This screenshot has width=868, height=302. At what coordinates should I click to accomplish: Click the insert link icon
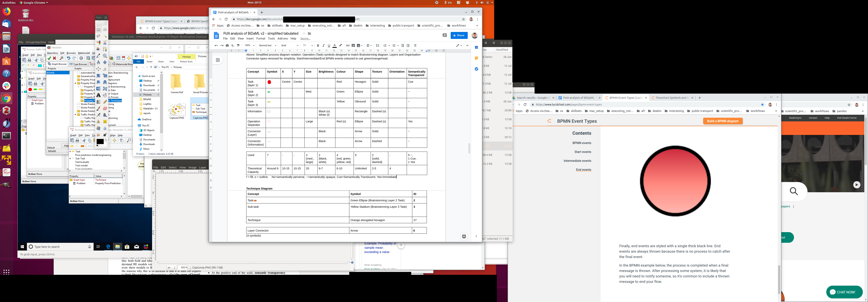(348, 45)
